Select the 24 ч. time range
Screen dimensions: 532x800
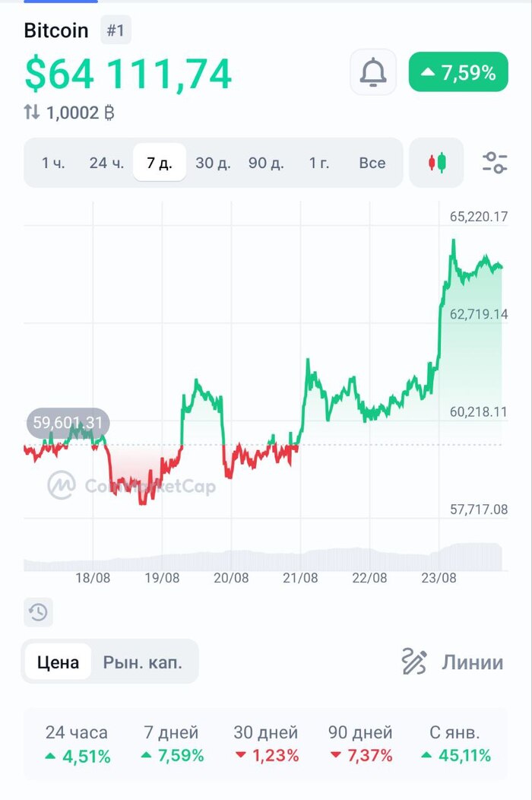(106, 163)
